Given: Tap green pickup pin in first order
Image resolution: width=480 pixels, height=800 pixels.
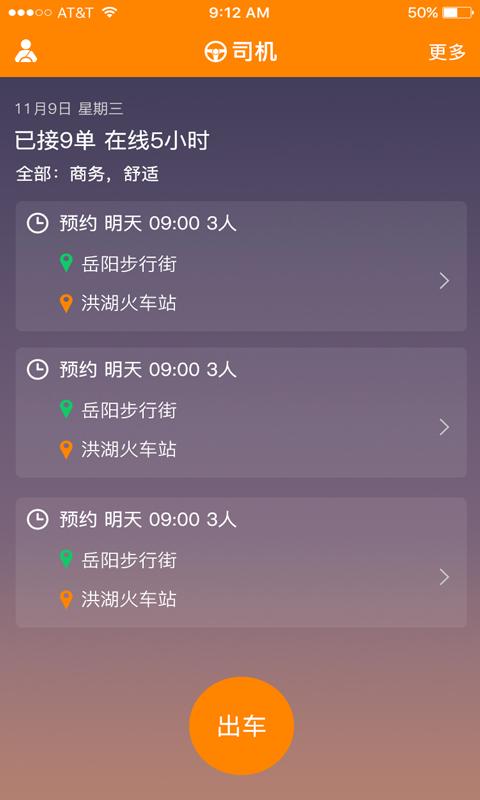Looking at the screenshot, I should pos(66,263).
